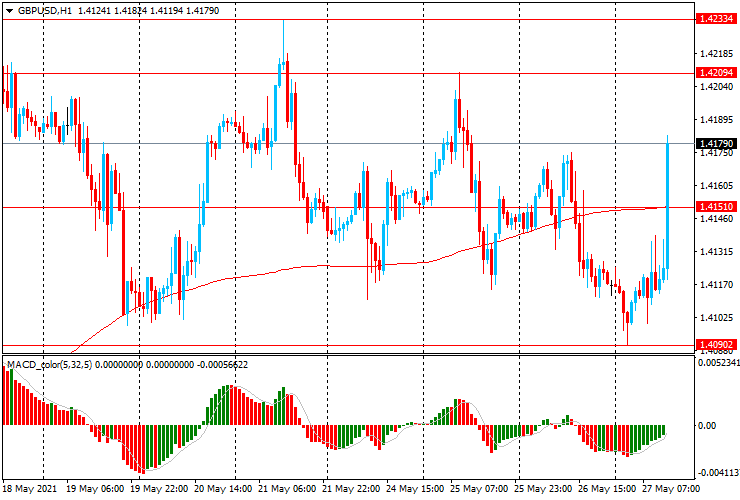740x500 pixels.
Task: Click the 25 May 07:00 time axis label
Action: coord(479,488)
